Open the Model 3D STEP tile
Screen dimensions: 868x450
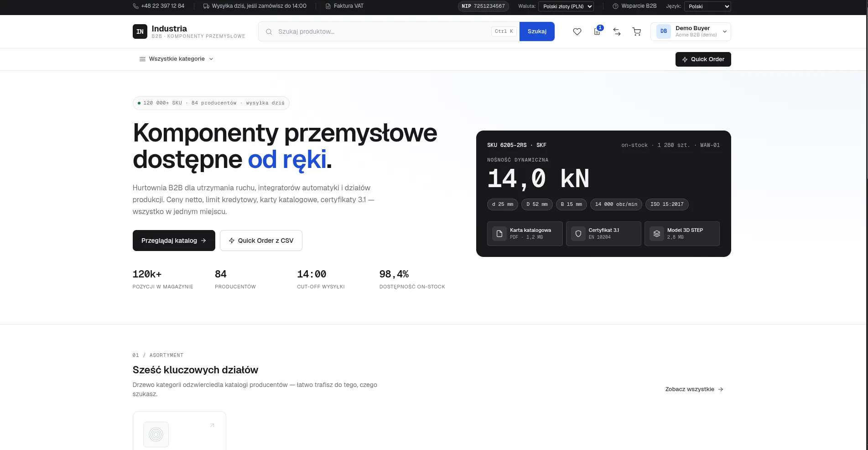pos(682,234)
